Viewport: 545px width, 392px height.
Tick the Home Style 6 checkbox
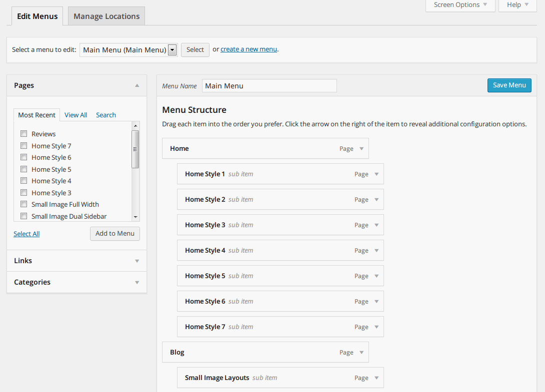23,157
